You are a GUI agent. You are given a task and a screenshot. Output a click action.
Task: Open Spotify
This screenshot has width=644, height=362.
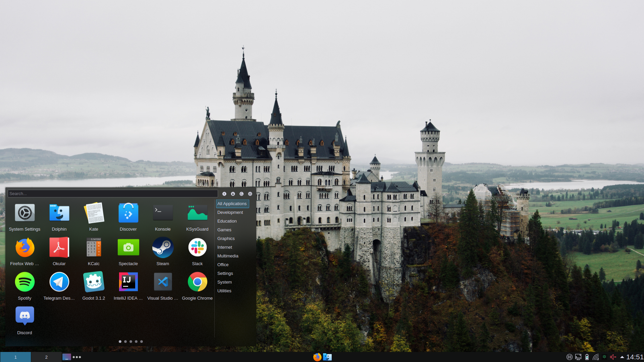24,286
